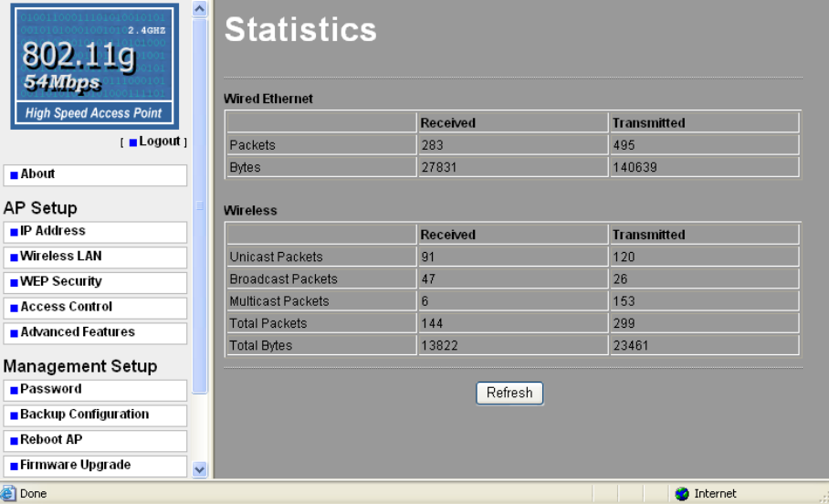829x504 pixels.
Task: Click the Internet zone label in status bar
Action: click(x=715, y=493)
